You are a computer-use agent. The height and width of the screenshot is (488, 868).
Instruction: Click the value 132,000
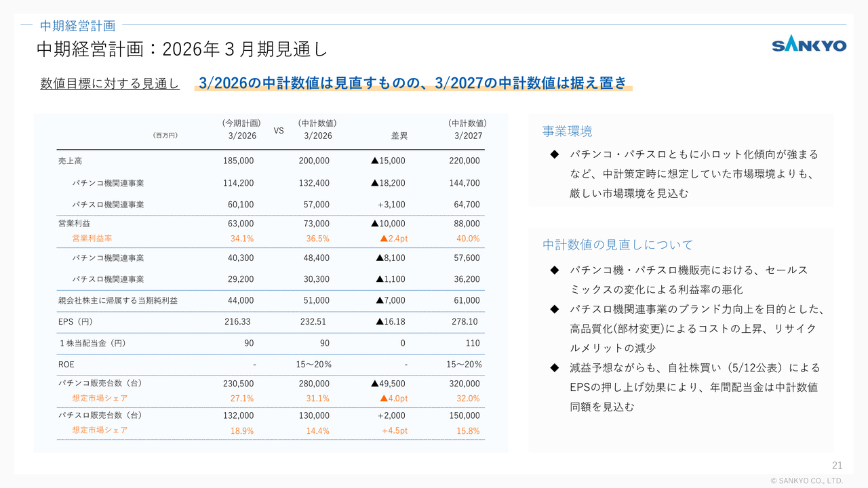point(238,415)
